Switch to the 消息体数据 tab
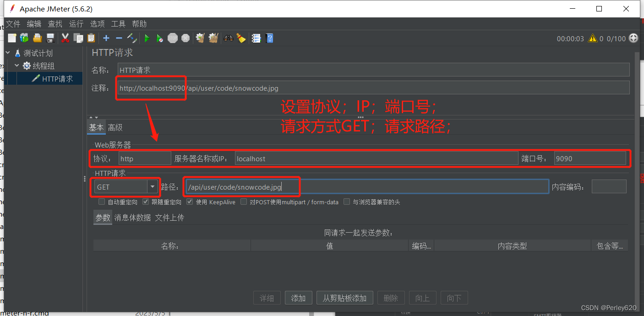 point(132,218)
